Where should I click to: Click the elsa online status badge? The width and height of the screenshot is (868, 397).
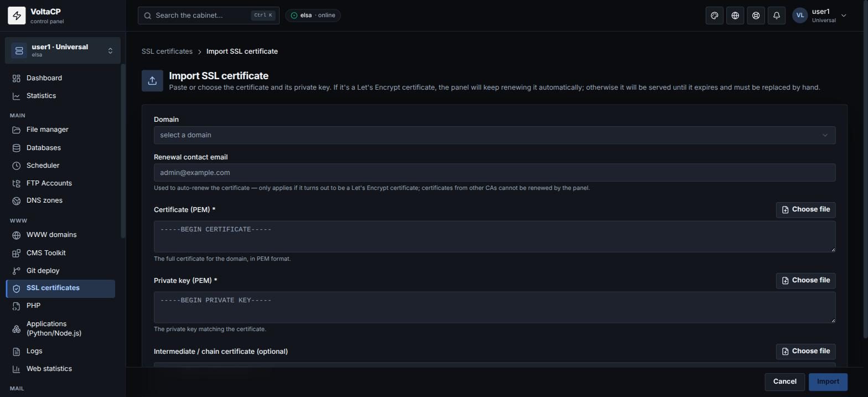click(313, 16)
